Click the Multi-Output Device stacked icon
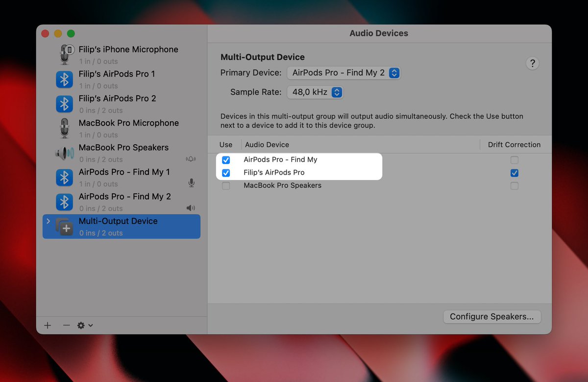This screenshot has width=588, height=382. pyautogui.click(x=64, y=227)
